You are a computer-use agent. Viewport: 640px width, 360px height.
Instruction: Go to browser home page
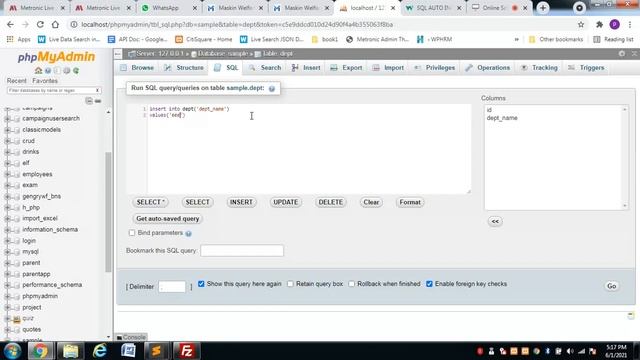click(x=55, y=24)
